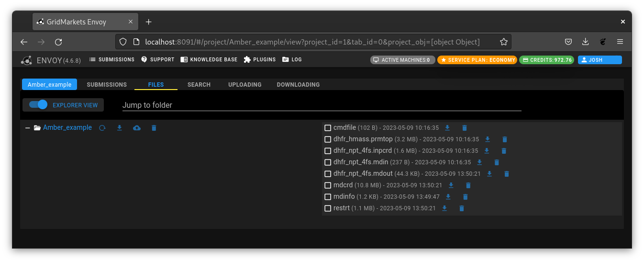Screen dimensions: 644x262
Task: Open the Plugins menu
Action: coord(260,60)
